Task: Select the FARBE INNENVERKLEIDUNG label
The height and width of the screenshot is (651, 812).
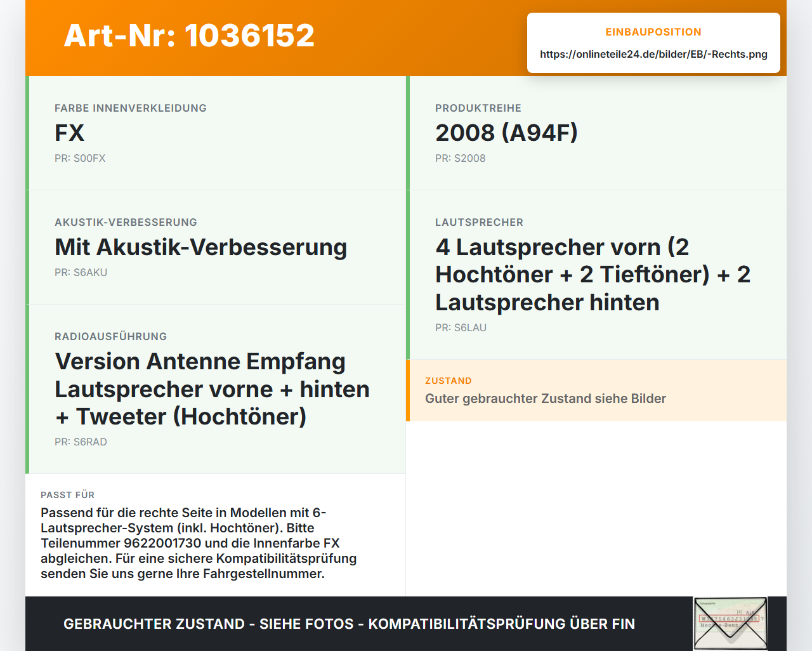Action: pos(131,108)
